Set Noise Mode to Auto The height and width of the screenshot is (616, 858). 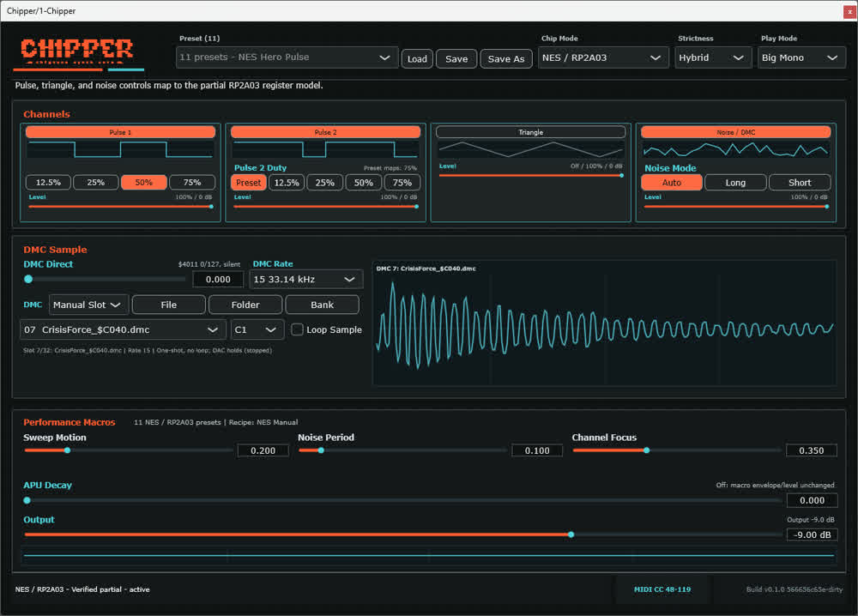pyautogui.click(x=672, y=183)
